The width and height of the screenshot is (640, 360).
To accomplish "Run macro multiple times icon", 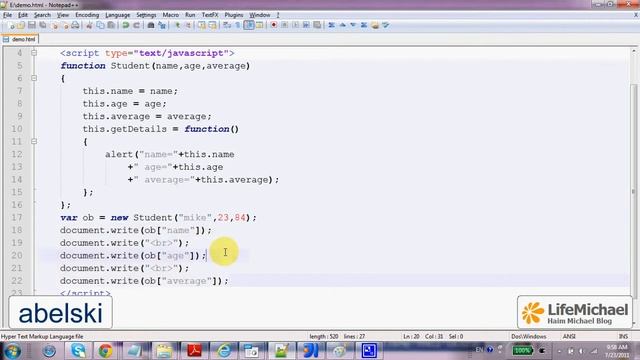I will 306,25.
